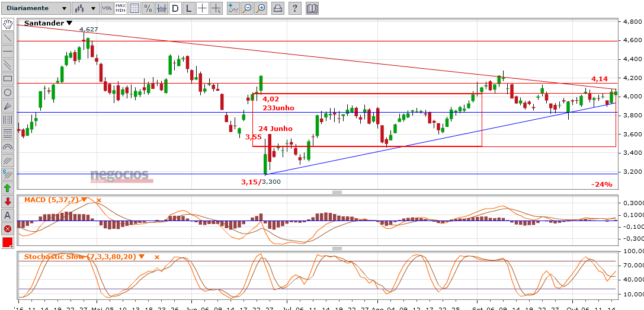Open the Stochastic Slow settings dropdown

coord(142,257)
